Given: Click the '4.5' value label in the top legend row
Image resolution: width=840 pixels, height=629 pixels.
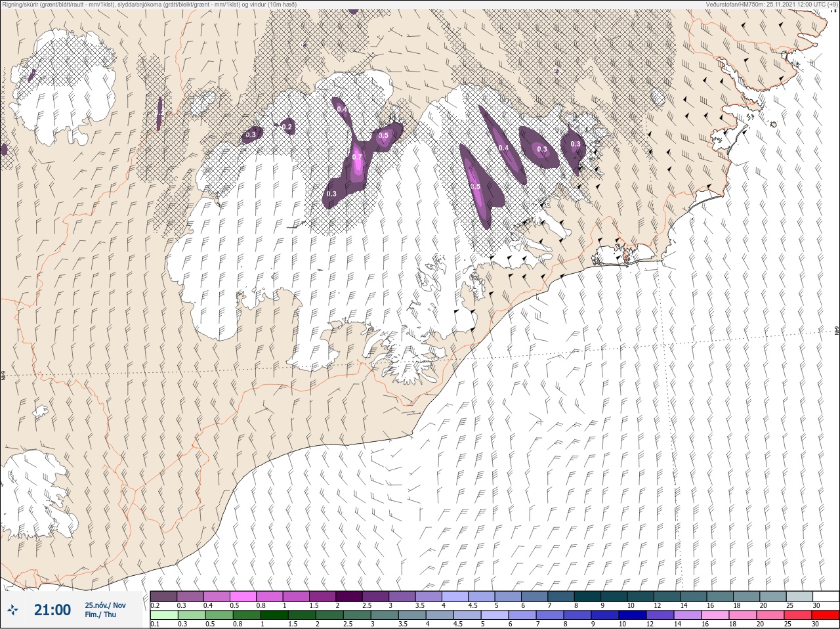Looking at the screenshot, I should click(472, 605).
